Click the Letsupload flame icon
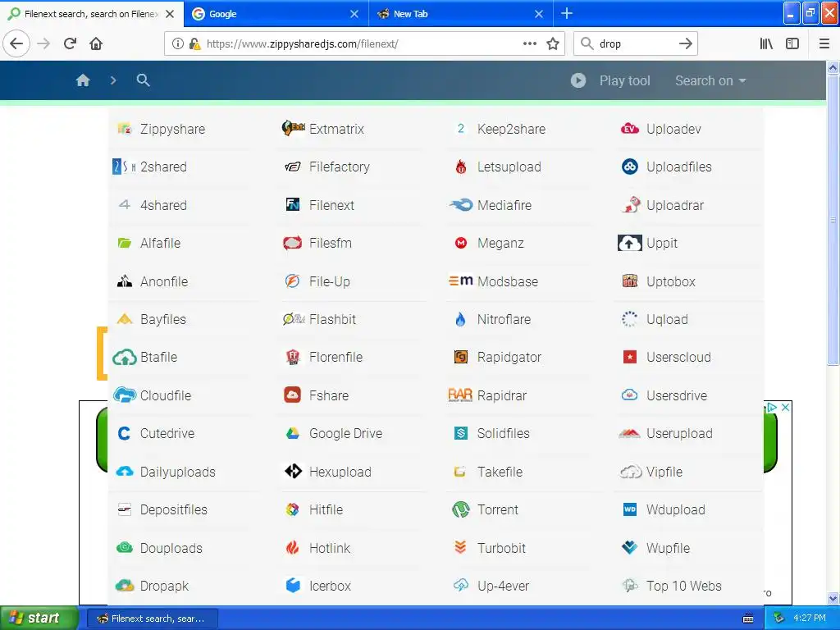Screen dimensions: 840x630 (461, 167)
